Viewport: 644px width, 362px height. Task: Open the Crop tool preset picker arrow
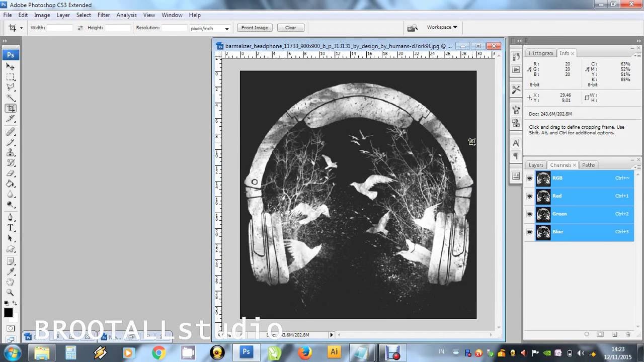[x=21, y=28]
